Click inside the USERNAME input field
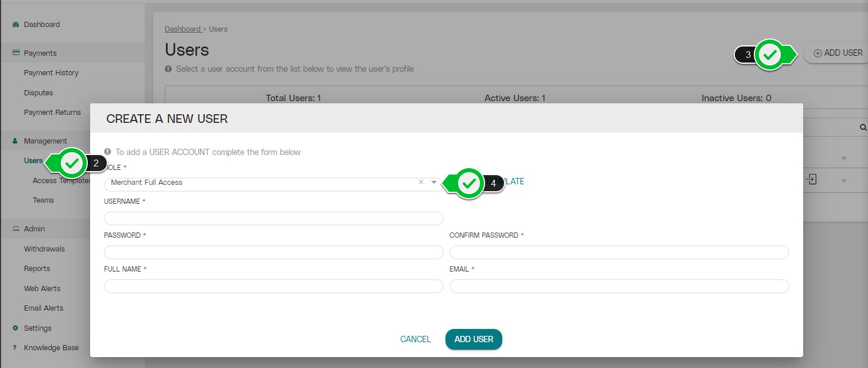 click(x=273, y=218)
